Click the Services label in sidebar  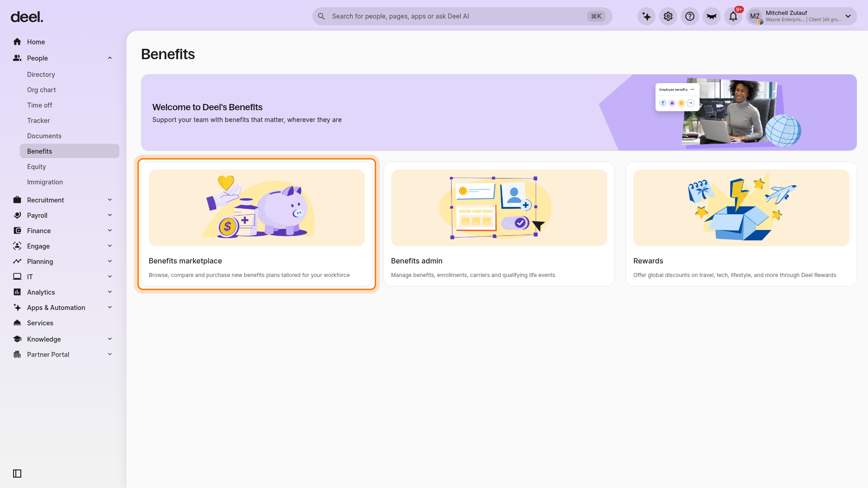(x=40, y=323)
